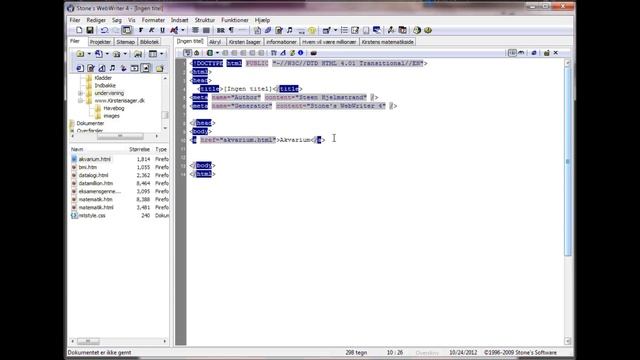
Task: Click the globe browser preview icon
Action: [417, 30]
